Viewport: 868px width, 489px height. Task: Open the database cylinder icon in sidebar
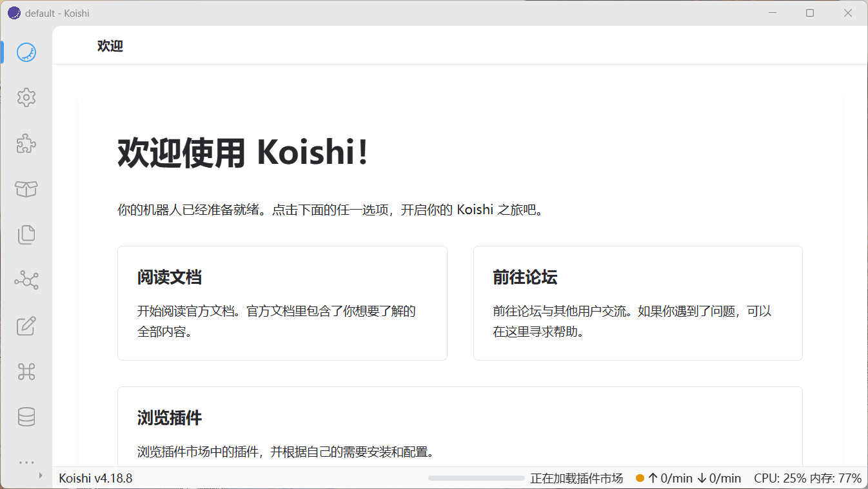coord(26,417)
